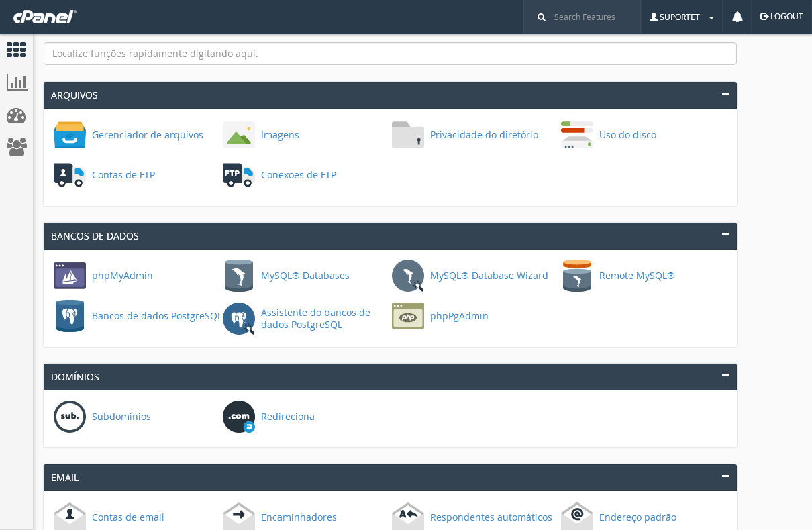Open the Remote MySQL® link
The image size is (812, 530).
pyautogui.click(x=637, y=276)
